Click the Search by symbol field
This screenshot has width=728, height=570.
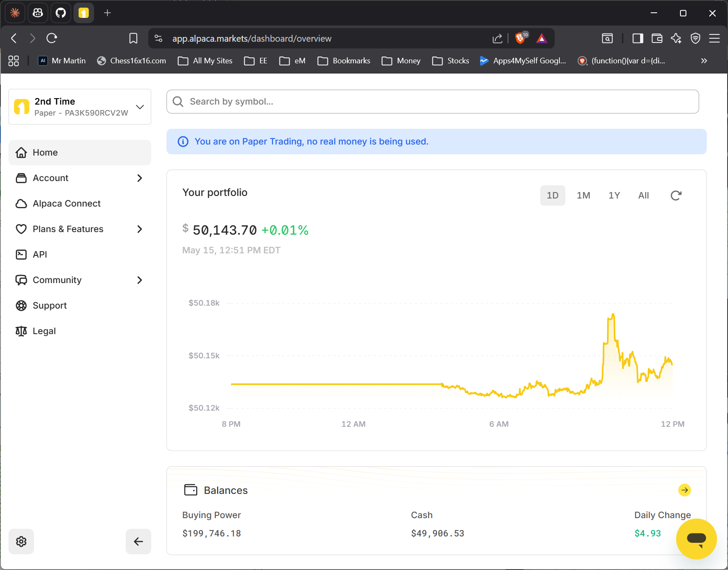[x=432, y=102]
